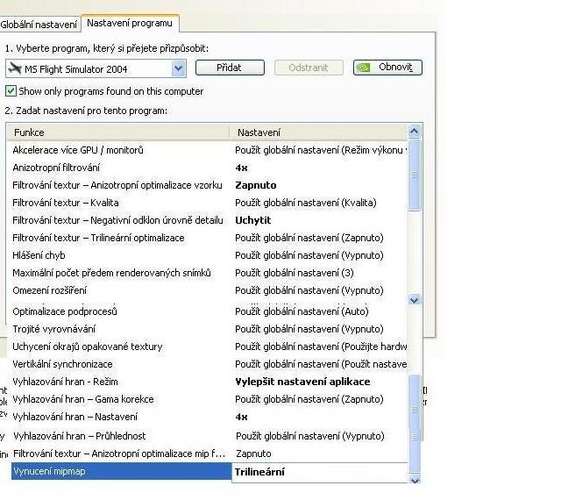Click the NVIDIA logo on the Obnovit button

[x=364, y=68]
